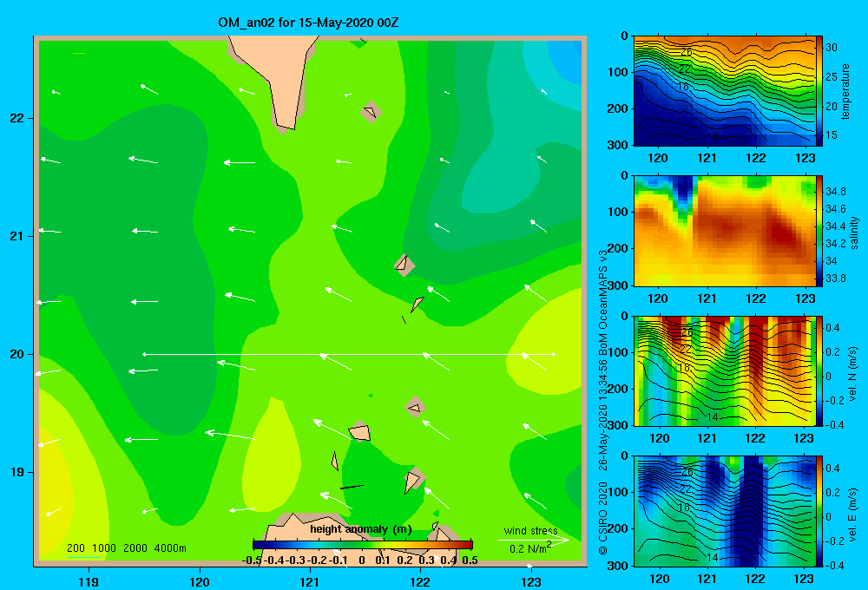The image size is (868, 590).
Task: Click the vel. N color scale bar
Action: pos(819,370)
